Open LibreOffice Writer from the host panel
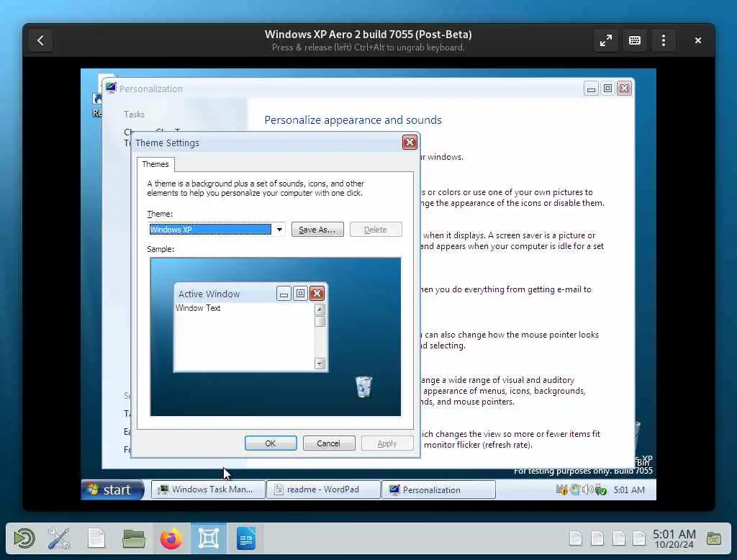 point(246,538)
